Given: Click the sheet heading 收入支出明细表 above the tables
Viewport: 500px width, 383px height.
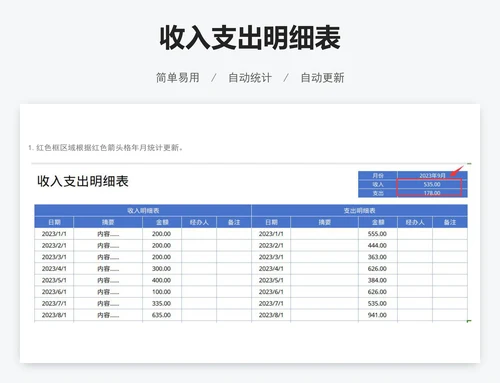Looking at the screenshot, I should point(83,181).
